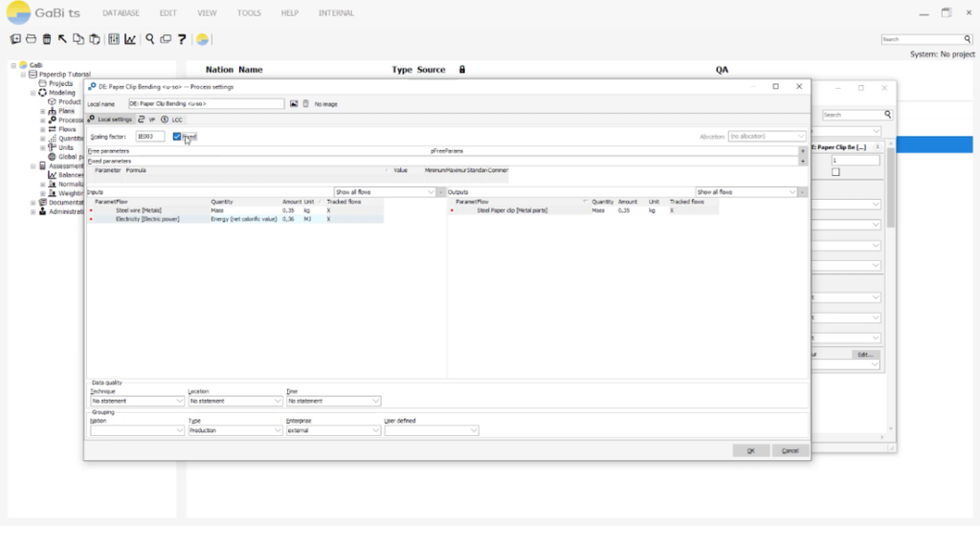
Task: Click the magnifier Search toolbar icon
Action: point(150,39)
